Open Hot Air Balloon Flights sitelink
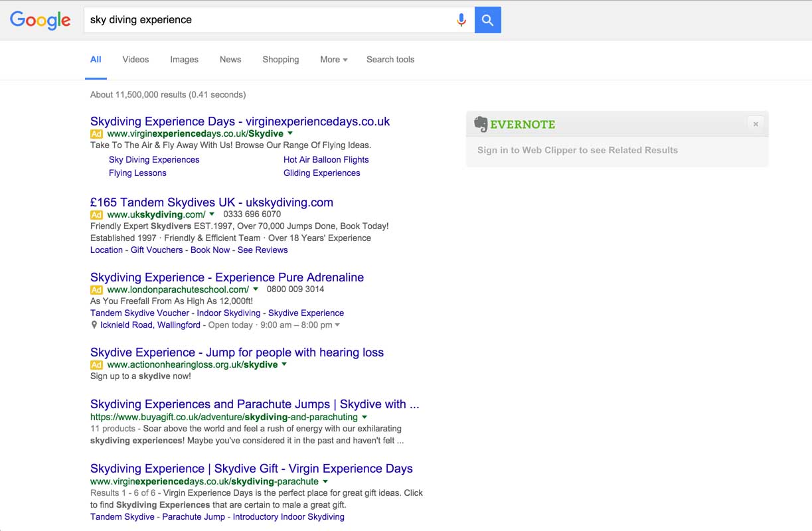 pyautogui.click(x=326, y=160)
